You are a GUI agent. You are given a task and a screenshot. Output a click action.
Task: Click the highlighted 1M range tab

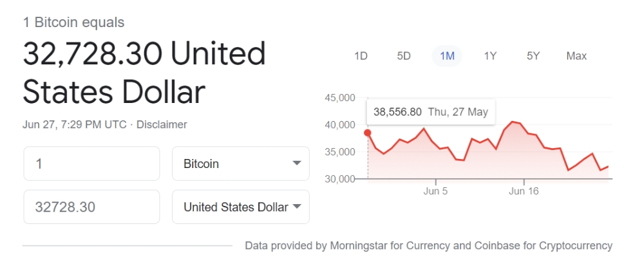(447, 56)
